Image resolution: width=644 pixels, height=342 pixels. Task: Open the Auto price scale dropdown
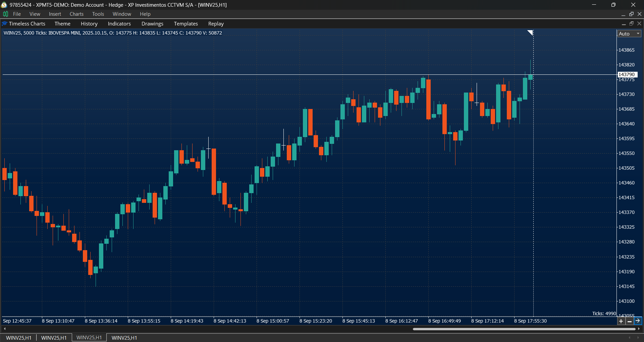[x=629, y=34]
